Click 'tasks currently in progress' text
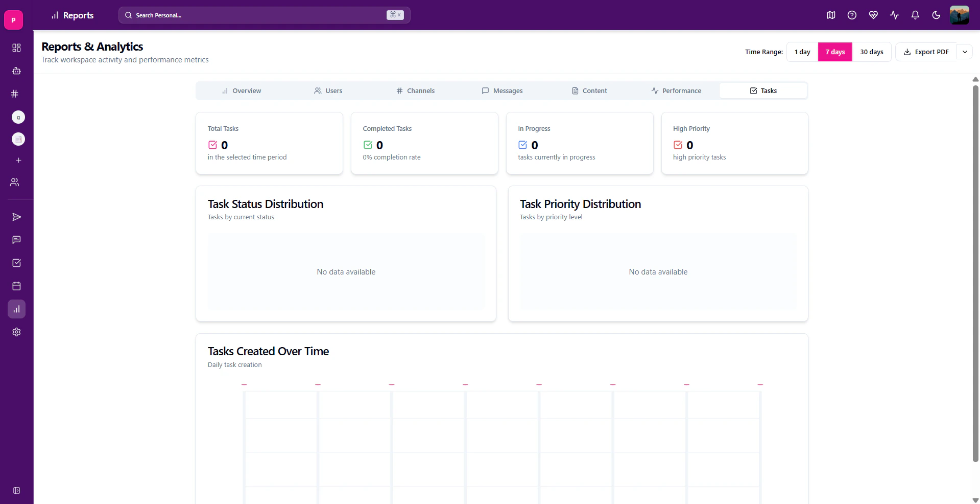 coord(557,157)
